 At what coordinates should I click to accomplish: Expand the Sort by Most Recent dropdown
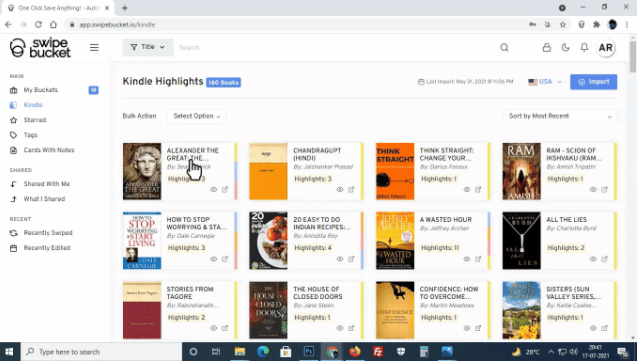[560, 116]
